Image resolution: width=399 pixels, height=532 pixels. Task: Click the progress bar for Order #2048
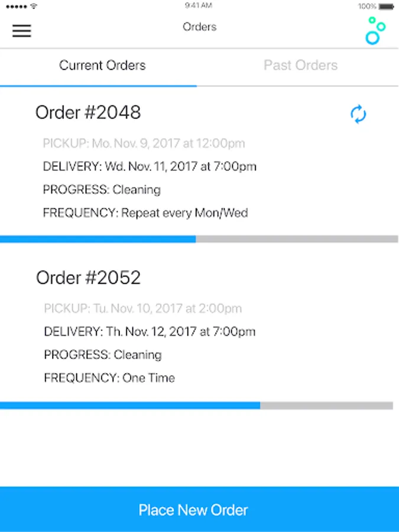click(x=200, y=239)
